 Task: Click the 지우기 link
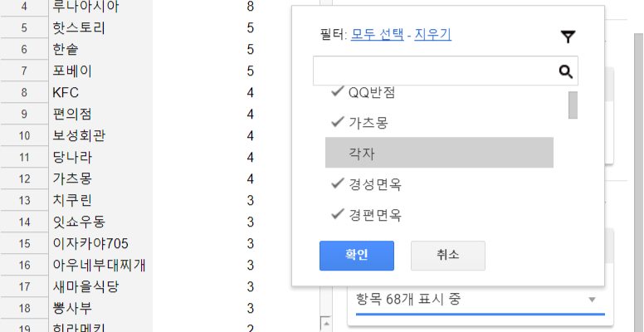point(432,35)
